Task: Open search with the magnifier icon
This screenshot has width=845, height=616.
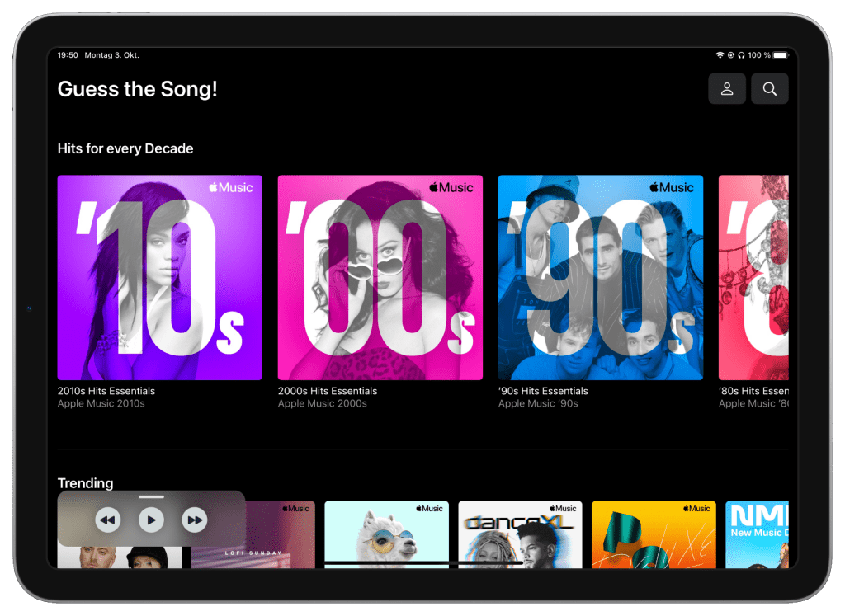Action: coord(769,89)
